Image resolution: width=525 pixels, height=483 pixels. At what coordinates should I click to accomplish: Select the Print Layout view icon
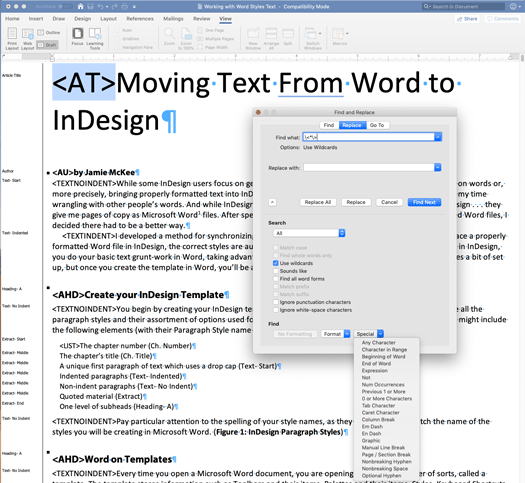12,38
